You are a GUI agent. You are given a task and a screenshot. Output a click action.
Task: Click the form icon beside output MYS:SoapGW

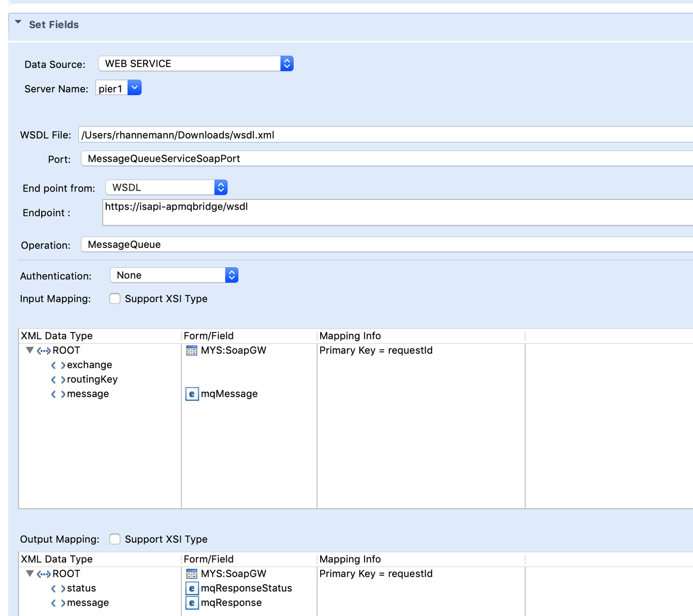[x=191, y=574]
